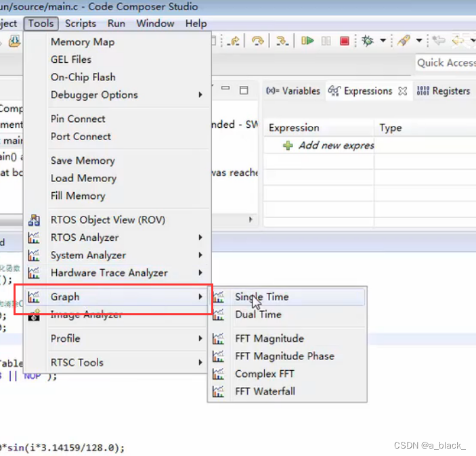Click the FFT Magnitude graph icon
Screen dimensions: 476x456
[218, 338]
